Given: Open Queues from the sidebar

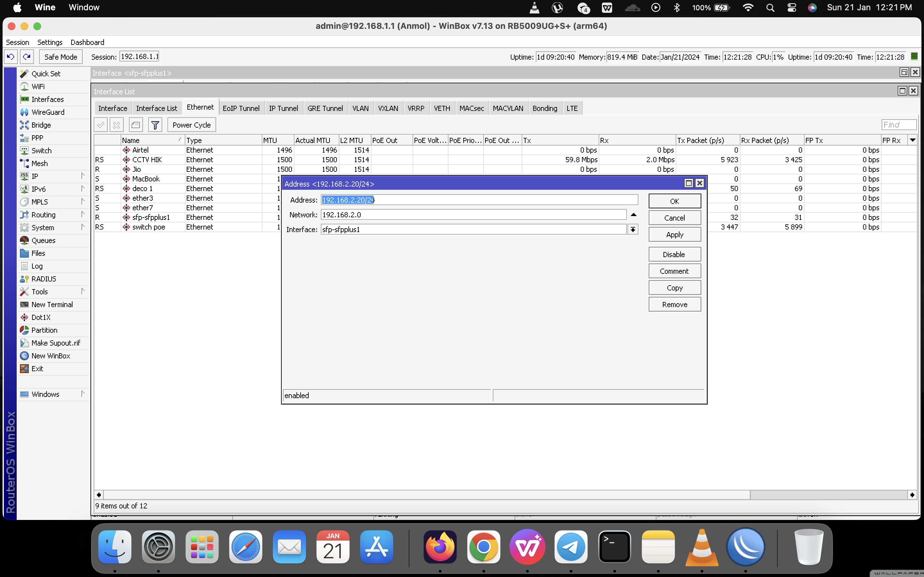Looking at the screenshot, I should [43, 240].
